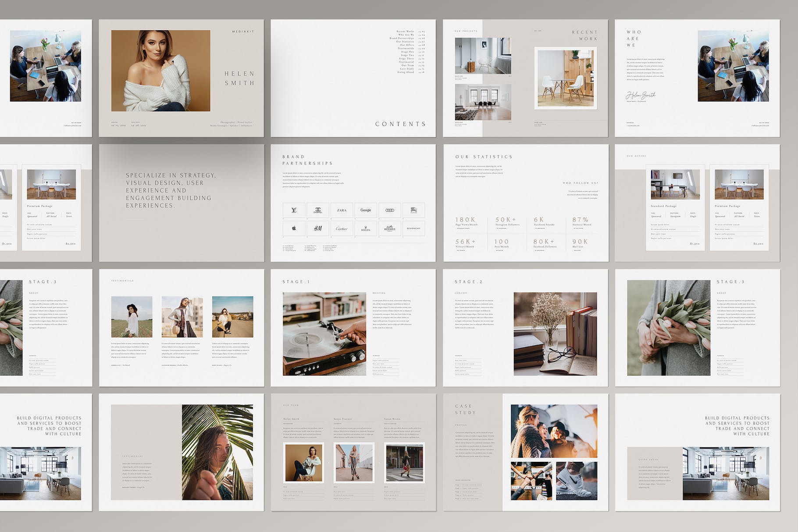Select the Chanel brand logo

pyautogui.click(x=318, y=210)
